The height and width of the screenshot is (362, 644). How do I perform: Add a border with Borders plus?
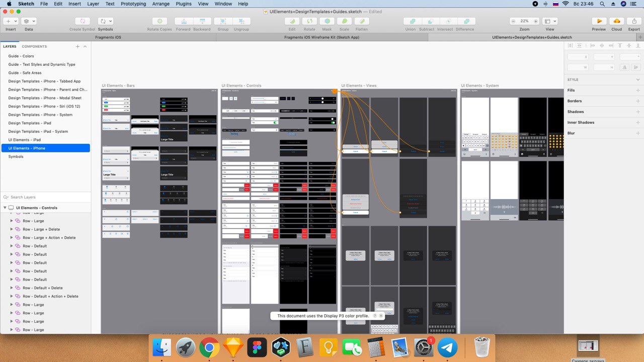(638, 101)
